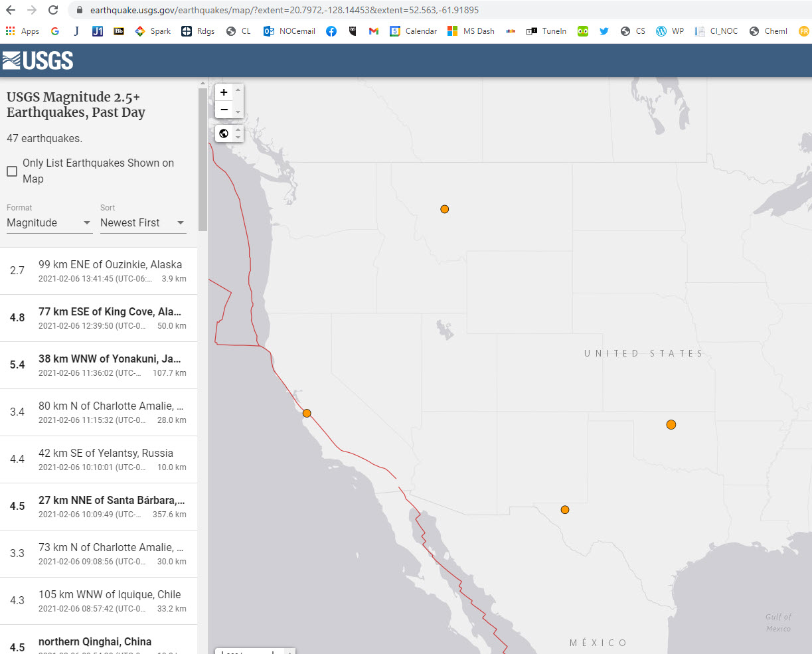Open the Calendar bookmark
Viewport: 812px width, 654px height.
tap(413, 31)
